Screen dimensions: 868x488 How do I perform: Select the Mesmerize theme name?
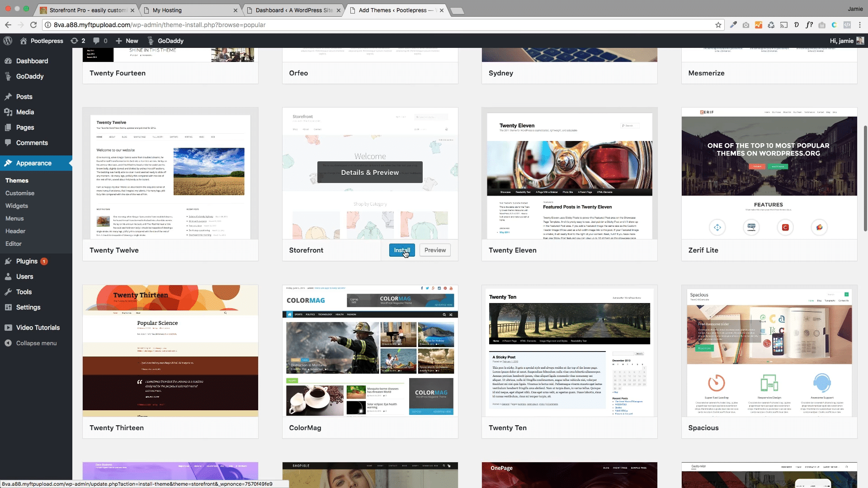click(706, 73)
